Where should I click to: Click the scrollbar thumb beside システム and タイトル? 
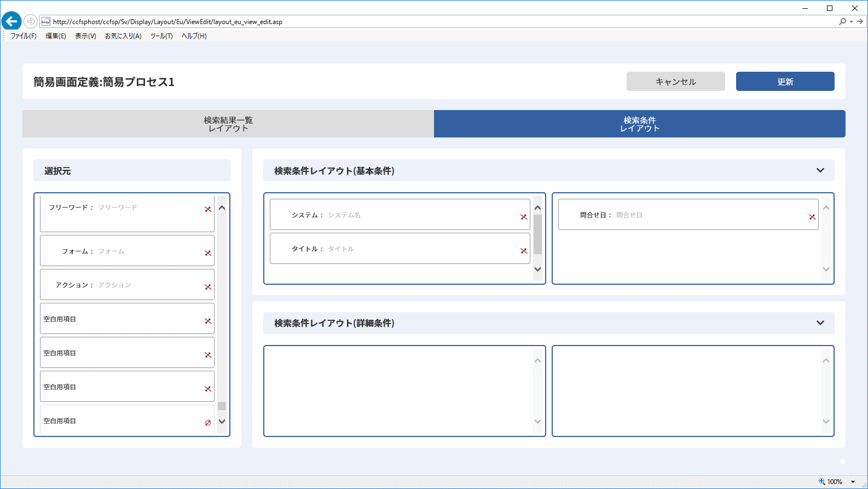coord(537,234)
